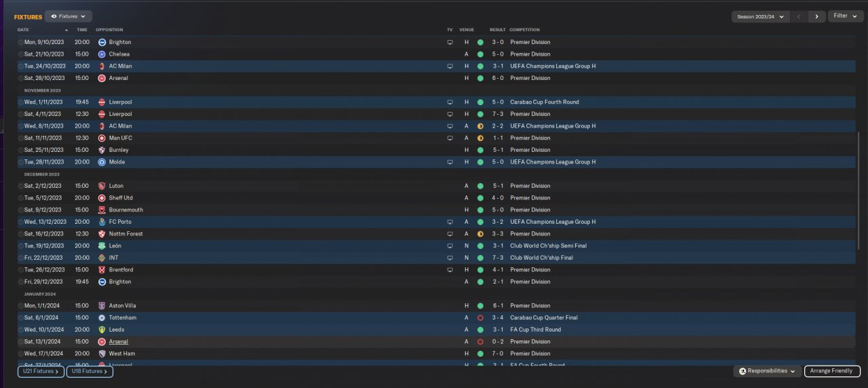The width and height of the screenshot is (868, 388).
Task: Click the FC Porto club badge
Action: (102, 222)
